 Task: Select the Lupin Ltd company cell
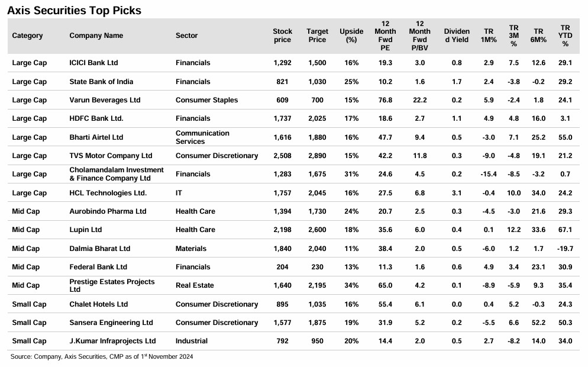click(86, 230)
